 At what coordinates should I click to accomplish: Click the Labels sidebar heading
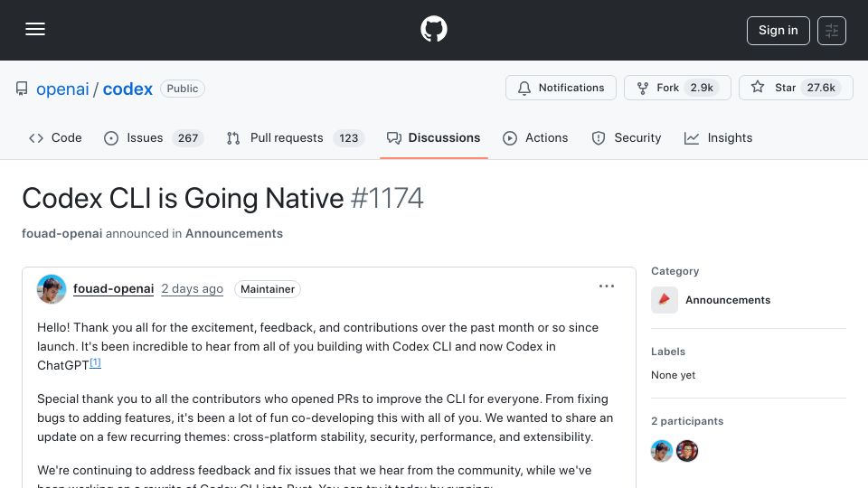click(x=667, y=352)
